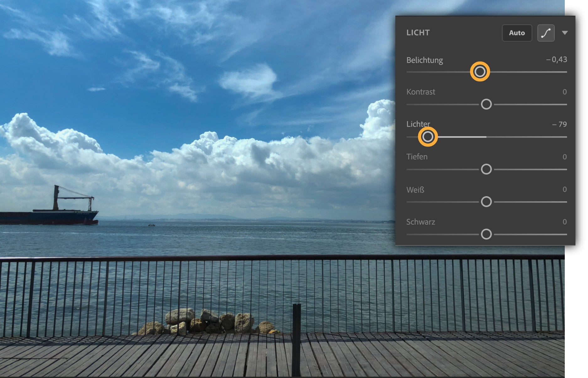Image resolution: width=588 pixels, height=378 pixels.
Task: Click the Tiefen value 0
Action: click(565, 157)
